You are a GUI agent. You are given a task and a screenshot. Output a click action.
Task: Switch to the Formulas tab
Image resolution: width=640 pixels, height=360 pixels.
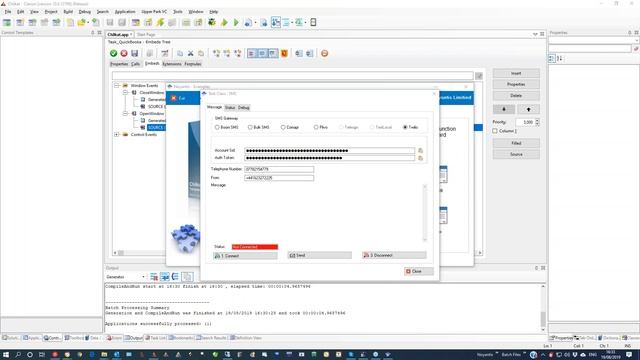193,64
